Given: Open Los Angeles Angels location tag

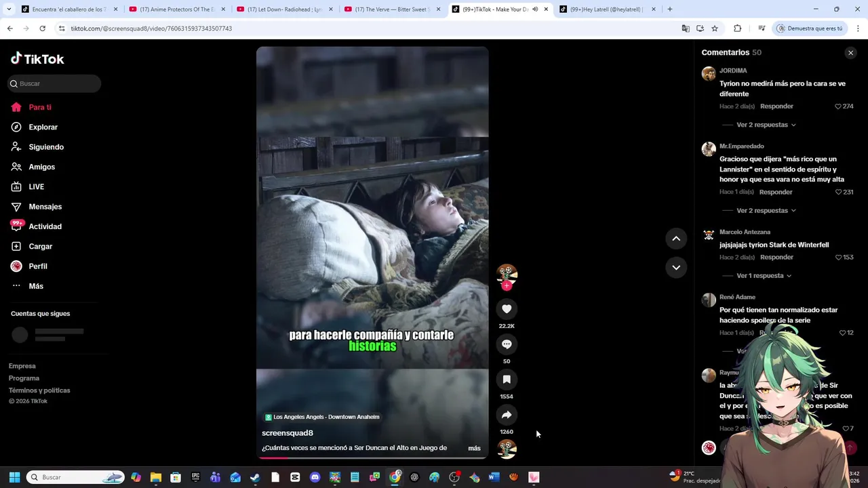Looking at the screenshot, I should pyautogui.click(x=322, y=417).
